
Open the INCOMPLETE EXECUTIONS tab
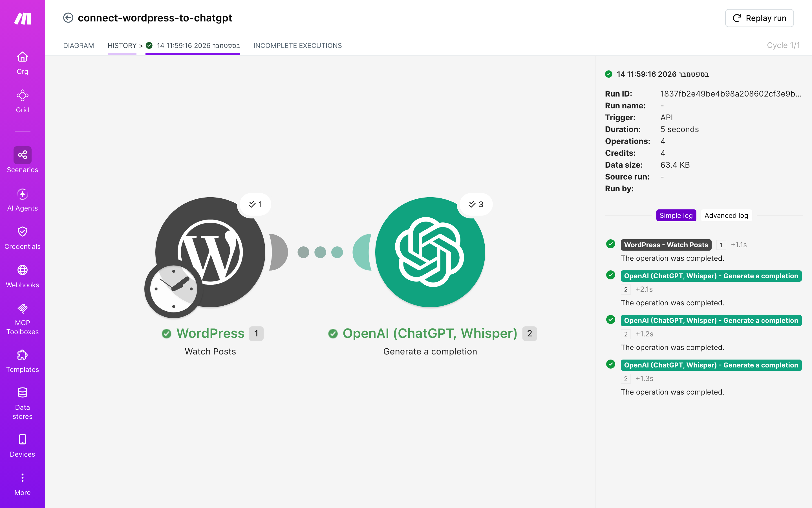(298, 46)
